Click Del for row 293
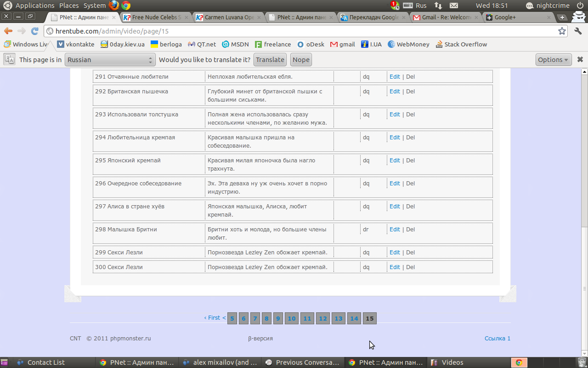The width and height of the screenshot is (588, 368). coord(410,115)
